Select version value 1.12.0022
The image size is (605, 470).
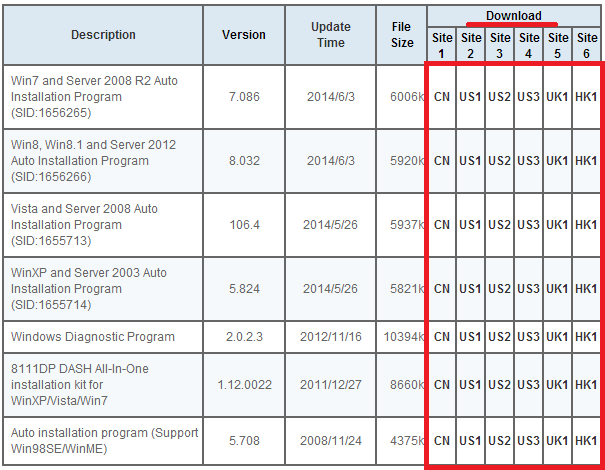tap(245, 385)
